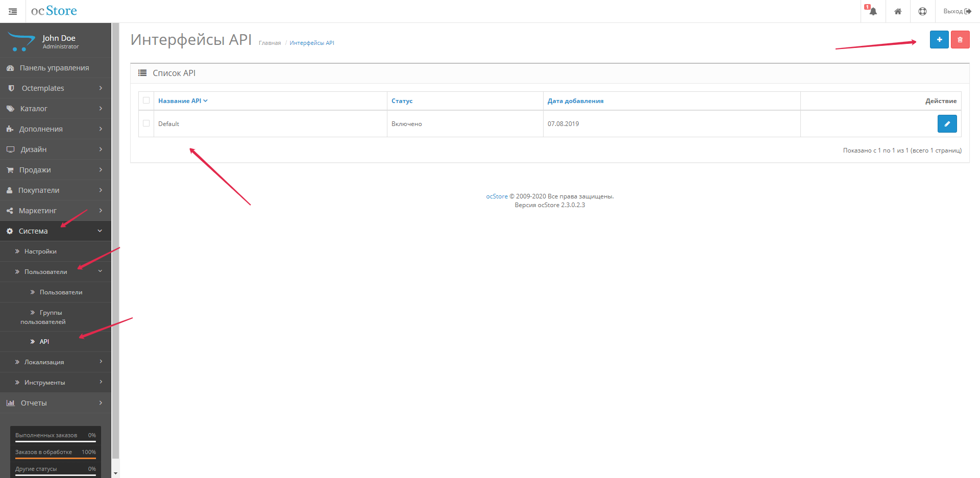Open Группы пользователей menu item
Image resolution: width=980 pixels, height=478 pixels.
(x=56, y=317)
